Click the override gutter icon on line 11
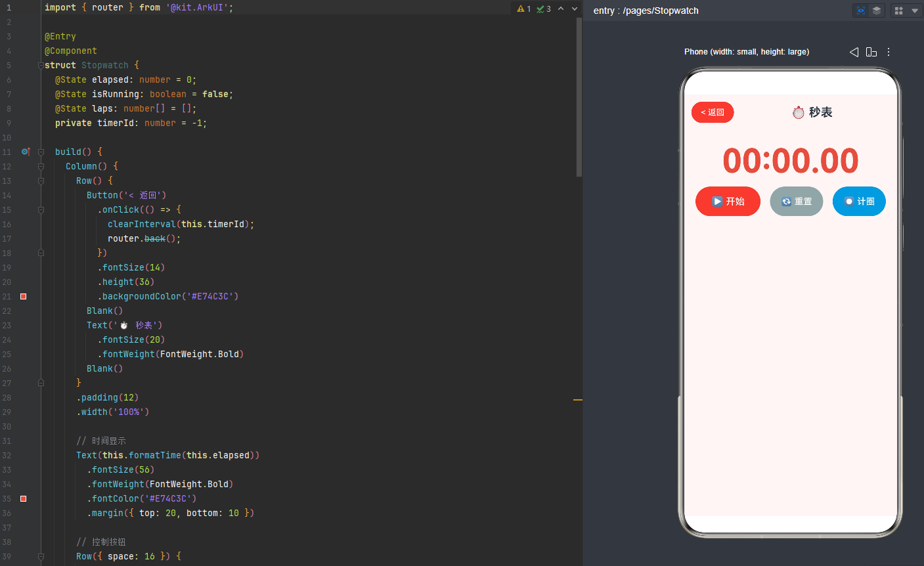This screenshot has width=924, height=566. coord(26,152)
